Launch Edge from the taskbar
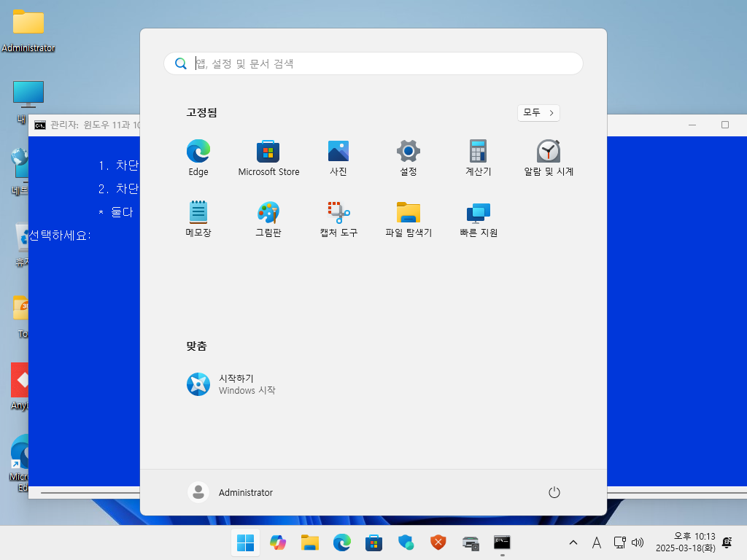Viewport: 747px width, 560px height. pos(341,542)
